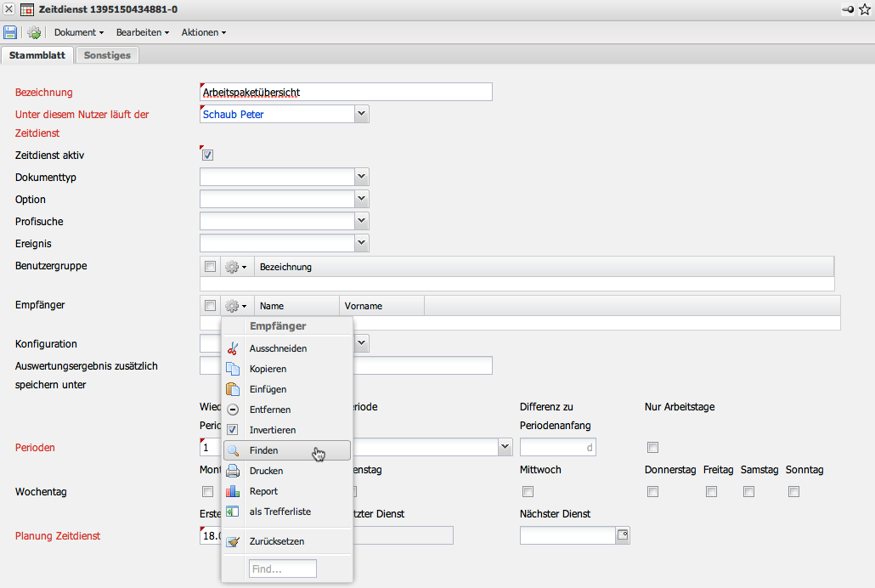Select Finden from the context menu

pyautogui.click(x=263, y=450)
